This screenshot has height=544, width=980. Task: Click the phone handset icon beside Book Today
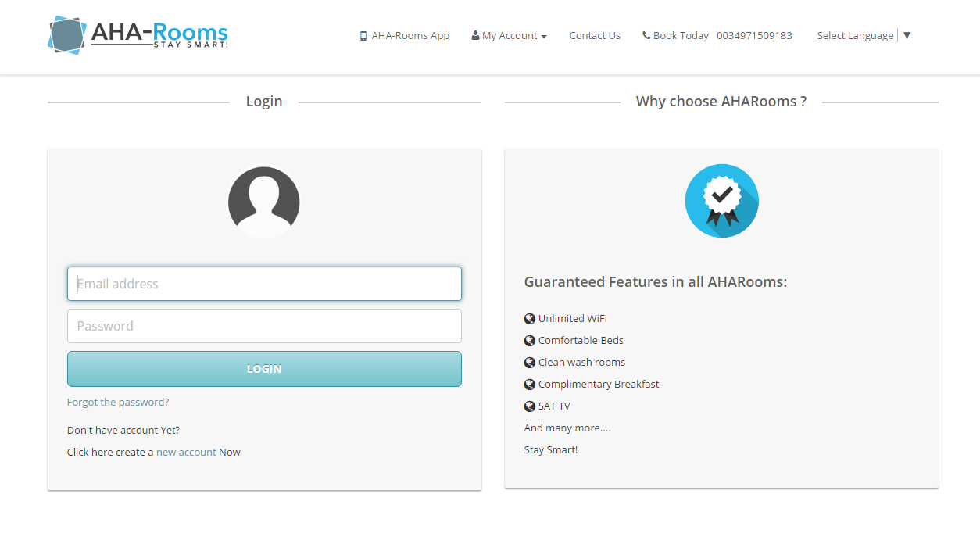pos(646,36)
